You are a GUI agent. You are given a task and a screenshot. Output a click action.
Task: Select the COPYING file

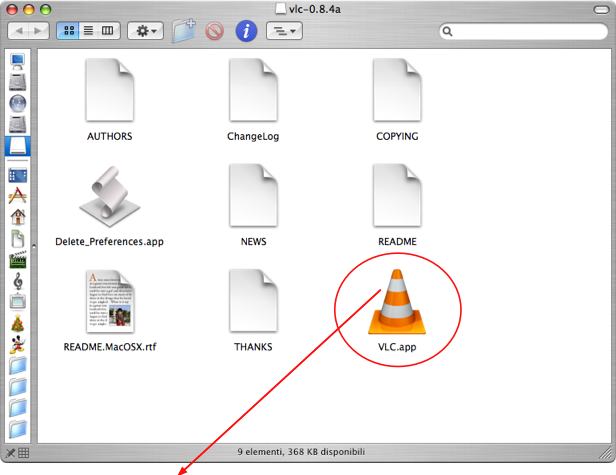[x=397, y=90]
